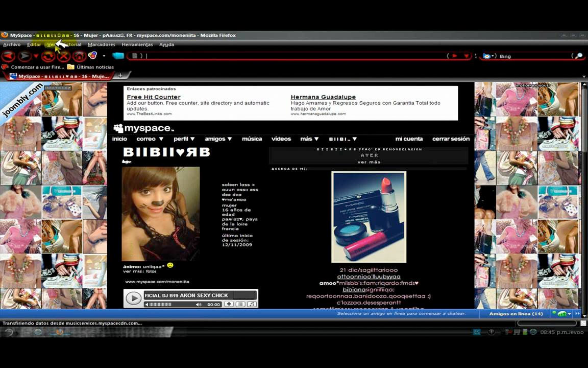Click the blue tag toolbar icon
The image size is (588, 368).
tap(118, 56)
